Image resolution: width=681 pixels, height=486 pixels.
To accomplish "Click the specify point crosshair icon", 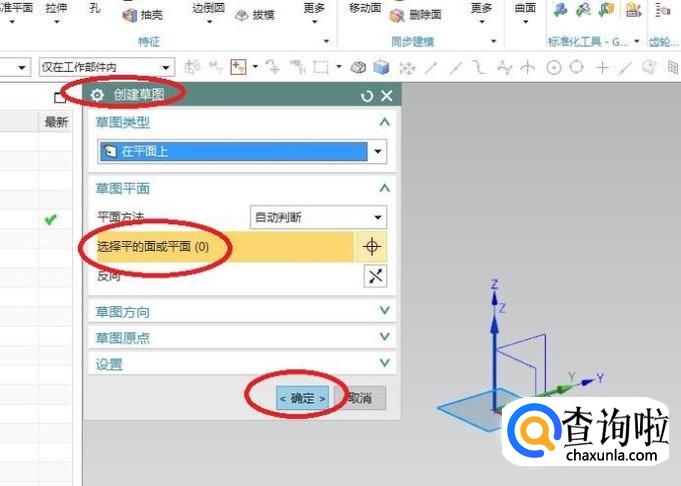I will pyautogui.click(x=372, y=247).
